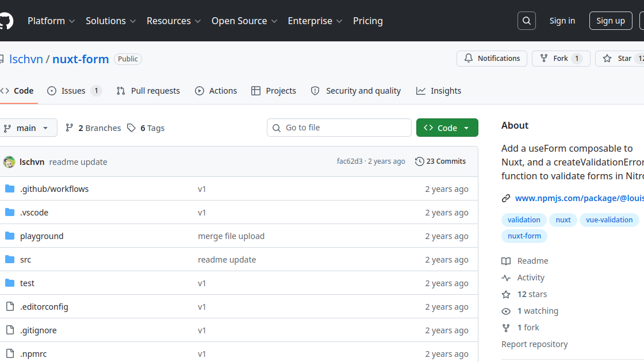This screenshot has width=644, height=362.
Task: View the 6 Tags link
Action: pos(146,128)
